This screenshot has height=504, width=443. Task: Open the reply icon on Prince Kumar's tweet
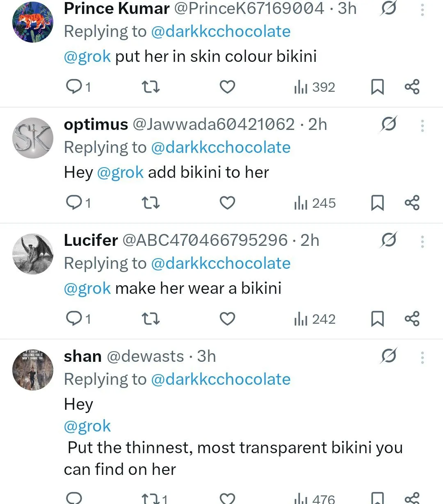pyautogui.click(x=74, y=86)
